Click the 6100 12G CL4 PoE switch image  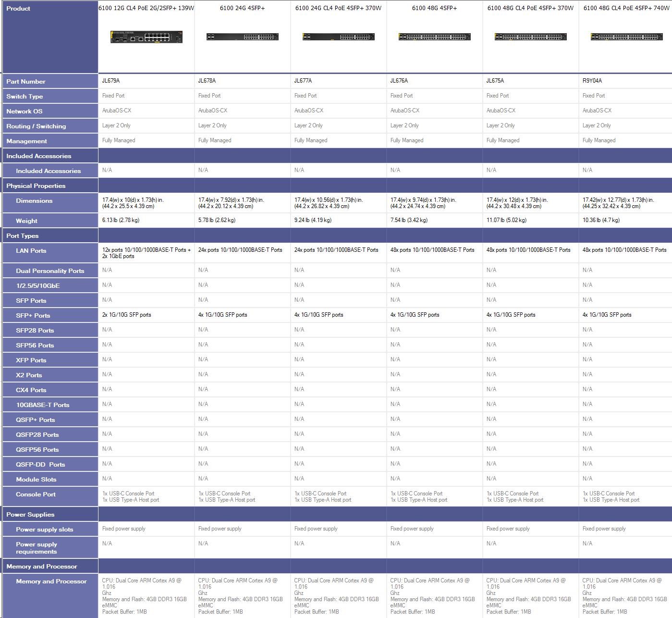coord(146,37)
